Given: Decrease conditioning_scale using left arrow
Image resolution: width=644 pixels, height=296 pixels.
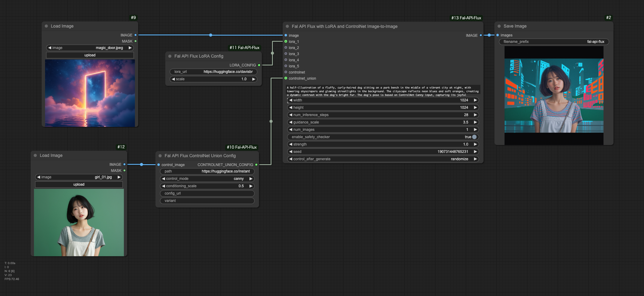Looking at the screenshot, I should (164, 186).
